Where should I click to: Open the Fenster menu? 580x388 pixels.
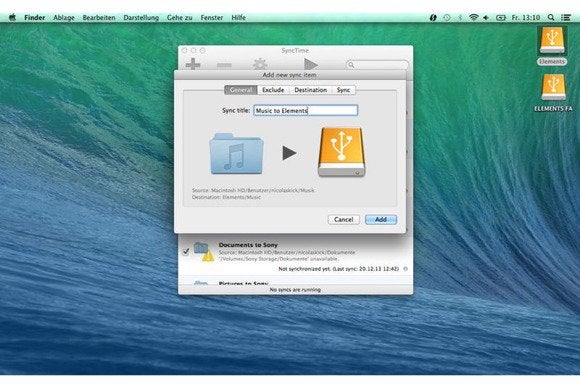coord(212,17)
